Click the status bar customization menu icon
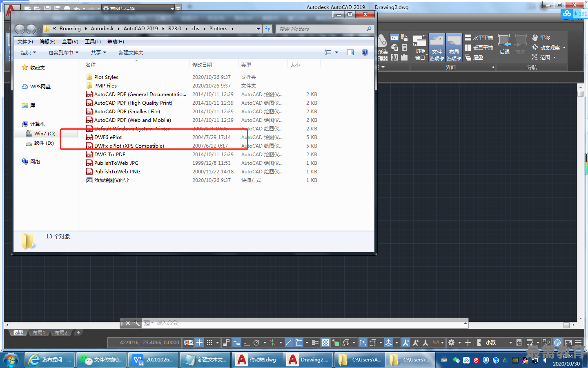Viewport: 588px width, 368px height. point(578,343)
